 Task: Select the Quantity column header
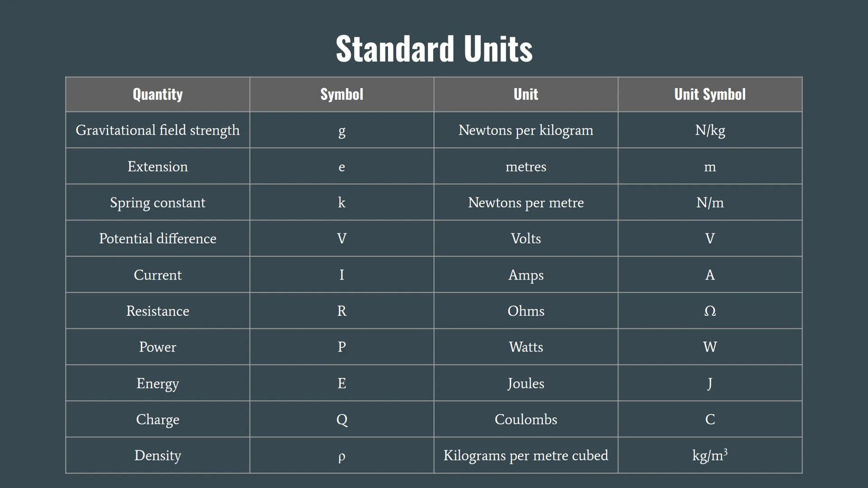pos(157,94)
